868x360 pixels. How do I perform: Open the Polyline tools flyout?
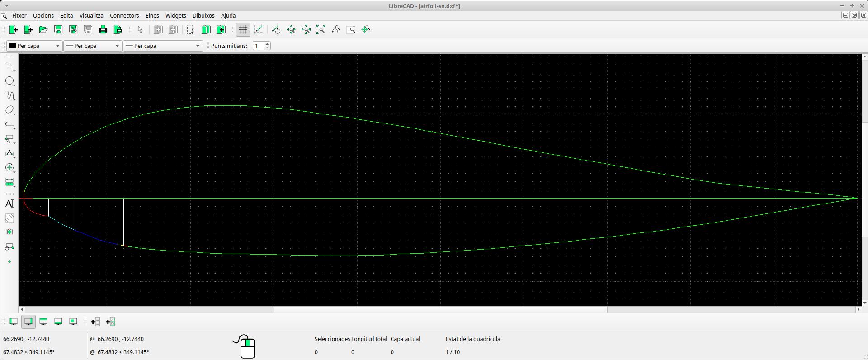[x=10, y=125]
